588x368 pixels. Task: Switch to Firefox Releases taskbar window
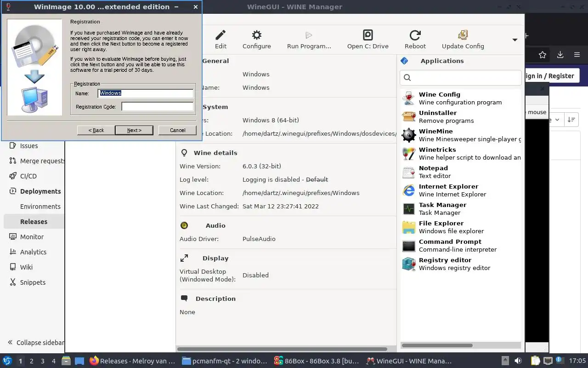[132, 361]
